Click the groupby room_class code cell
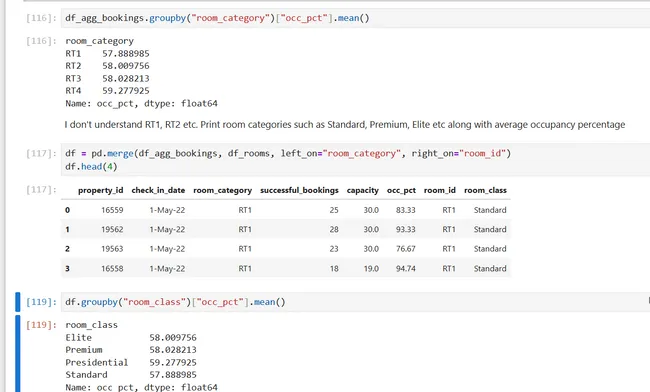Screen dimensions: 650x392 [x=355, y=302]
